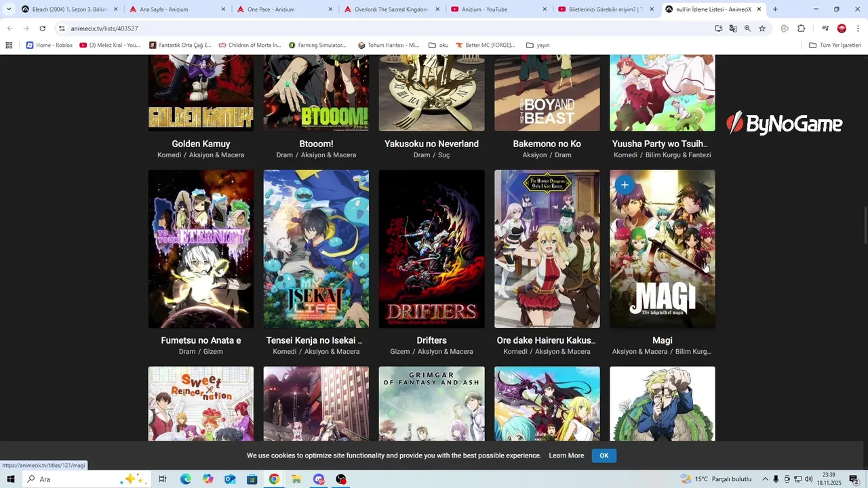The height and width of the screenshot is (488, 868).
Task: Switch to the Bleach (2004) tab
Action: point(70,9)
